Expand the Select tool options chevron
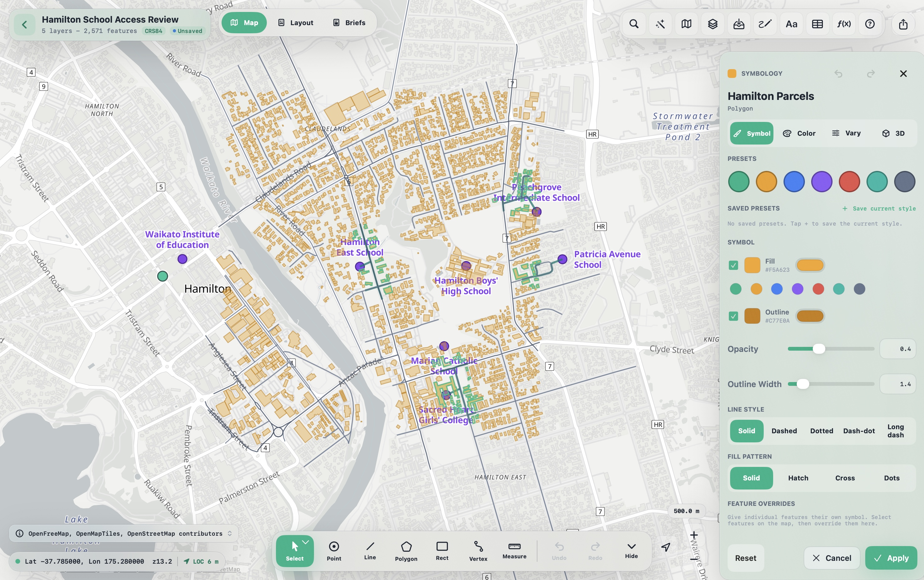 coord(306,542)
